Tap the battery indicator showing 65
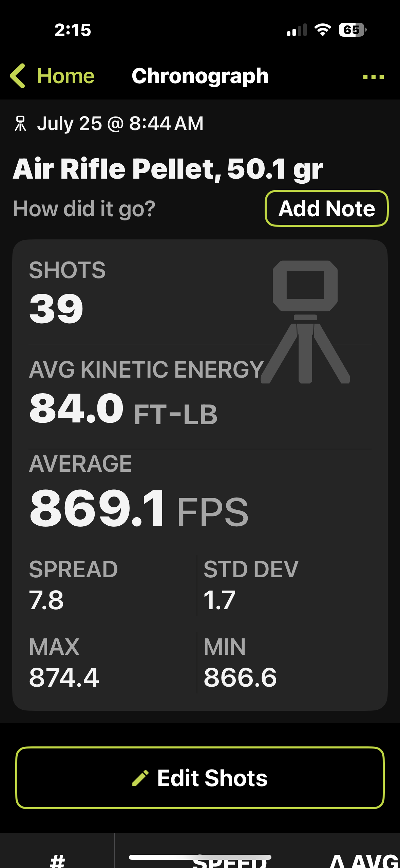The width and height of the screenshot is (400, 868). 353,30
